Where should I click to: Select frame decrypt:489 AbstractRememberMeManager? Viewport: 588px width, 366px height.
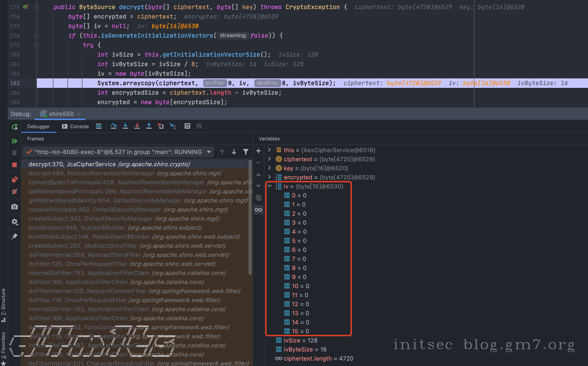(124, 173)
